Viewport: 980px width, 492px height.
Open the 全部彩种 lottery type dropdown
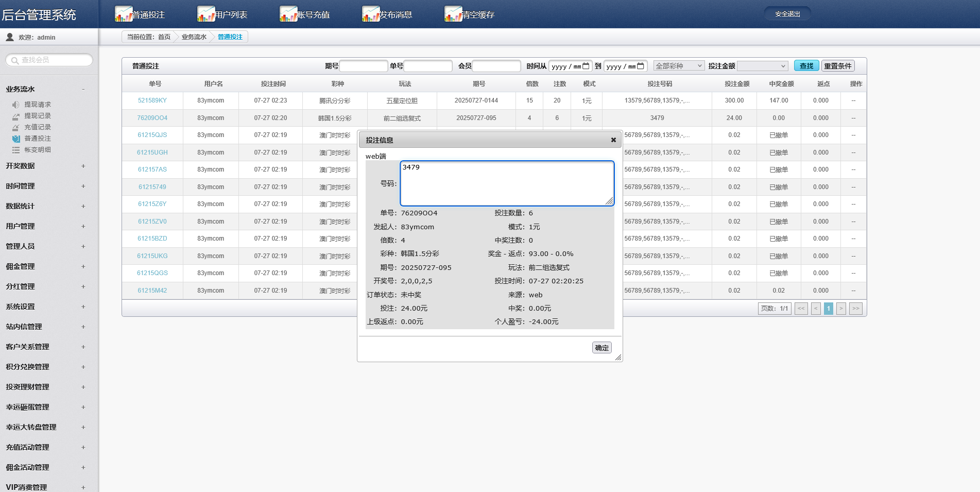point(679,66)
